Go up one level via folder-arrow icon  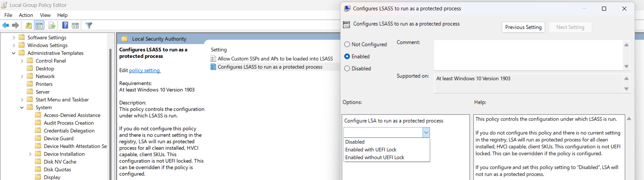[x=29, y=25]
